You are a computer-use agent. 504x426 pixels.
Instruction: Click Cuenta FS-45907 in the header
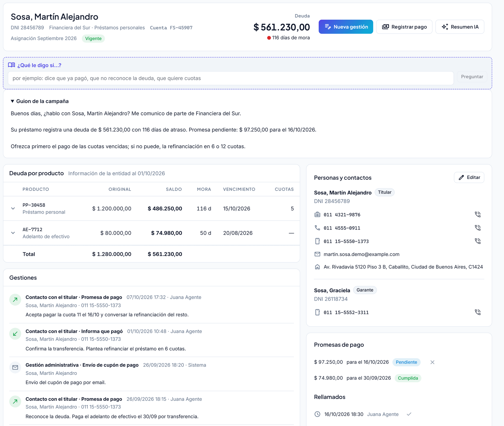(x=171, y=28)
